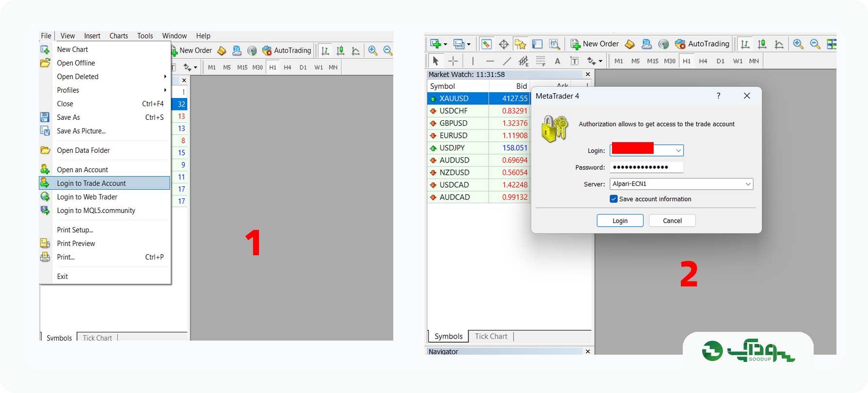The height and width of the screenshot is (393, 868).
Task: Switch to Tick Chart tab in the login dialog screenshot
Action: point(491,336)
